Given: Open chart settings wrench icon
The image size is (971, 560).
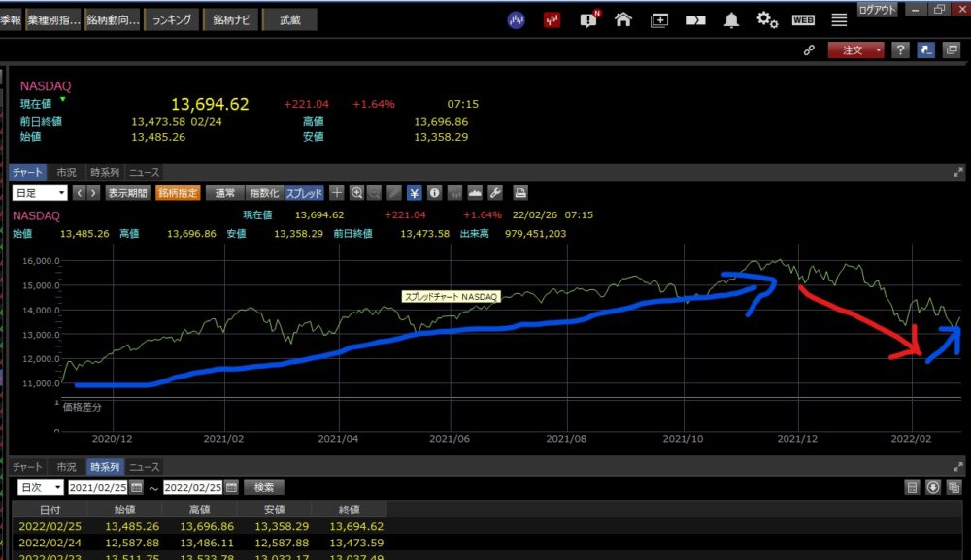Looking at the screenshot, I should click(495, 193).
